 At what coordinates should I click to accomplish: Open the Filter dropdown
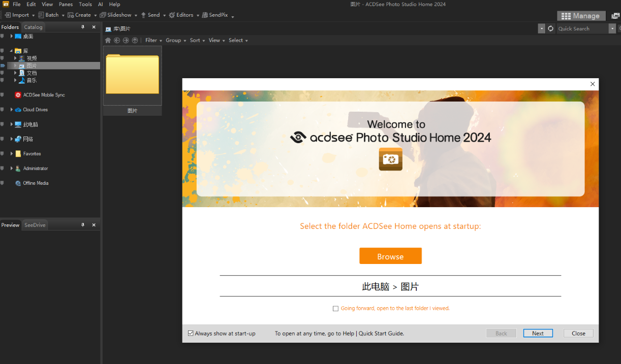click(x=153, y=40)
